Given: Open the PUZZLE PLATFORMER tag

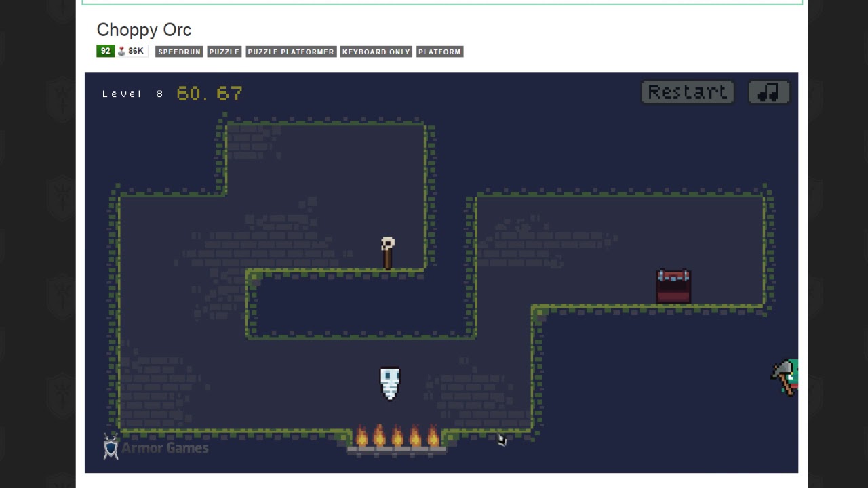Looking at the screenshot, I should (x=290, y=52).
